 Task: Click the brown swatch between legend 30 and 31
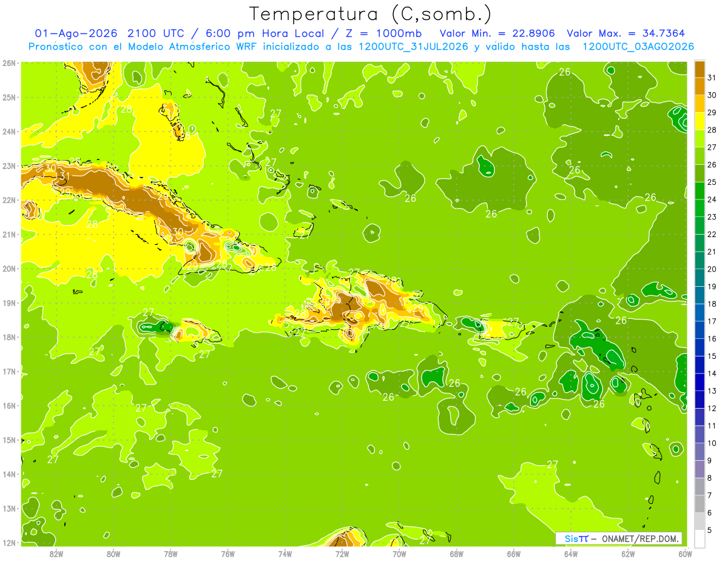[699, 87]
